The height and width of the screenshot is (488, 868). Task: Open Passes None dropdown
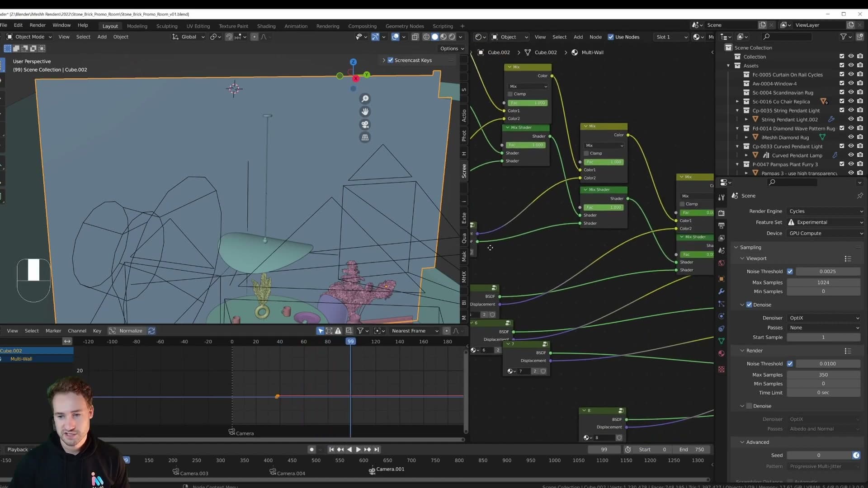[824, 328]
